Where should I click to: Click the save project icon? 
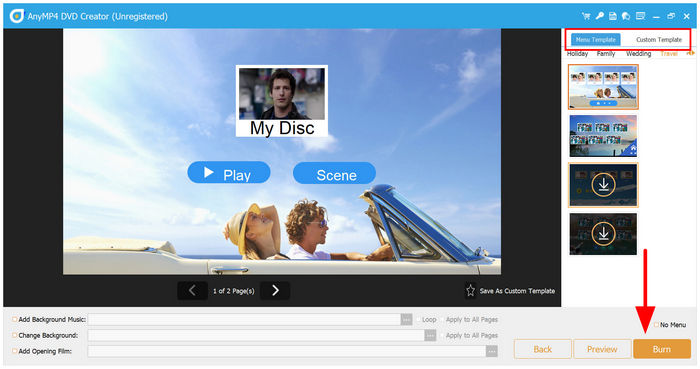[612, 16]
